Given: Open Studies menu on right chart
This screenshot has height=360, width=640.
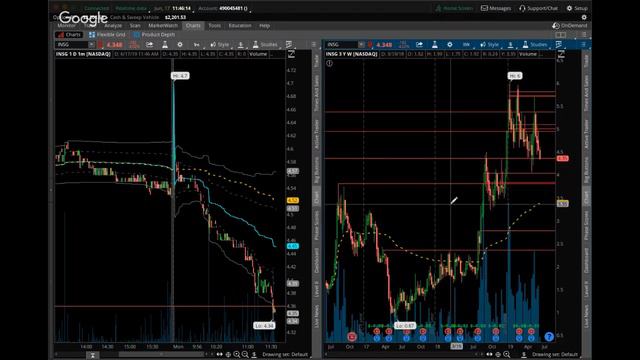Looking at the screenshot, I should coord(535,44).
